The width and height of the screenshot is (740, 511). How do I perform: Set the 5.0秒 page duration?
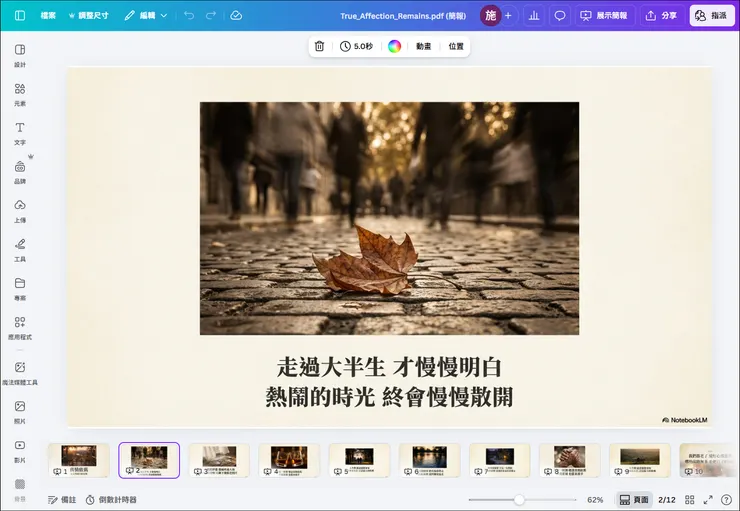356,46
